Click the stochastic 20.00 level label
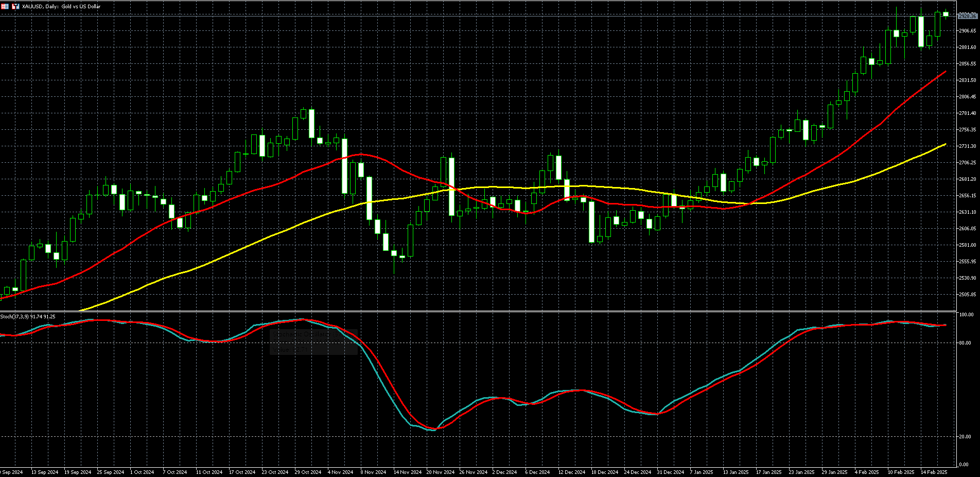 pos(966,437)
